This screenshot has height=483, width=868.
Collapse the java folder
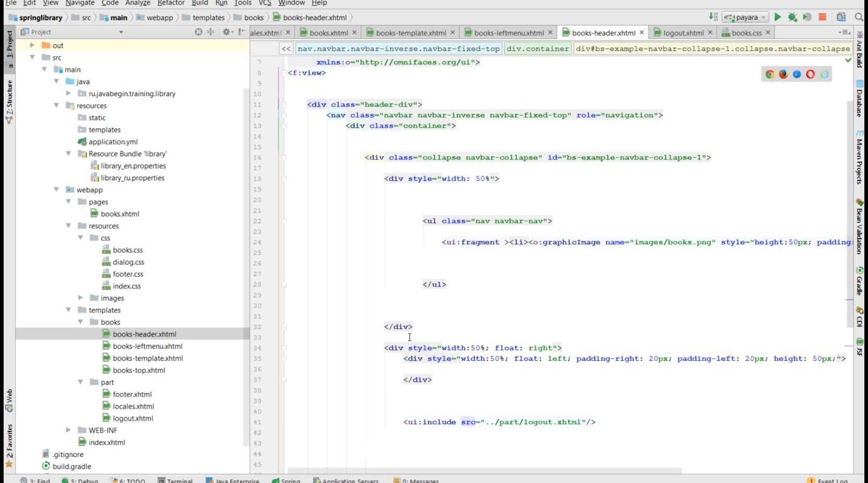(56, 81)
